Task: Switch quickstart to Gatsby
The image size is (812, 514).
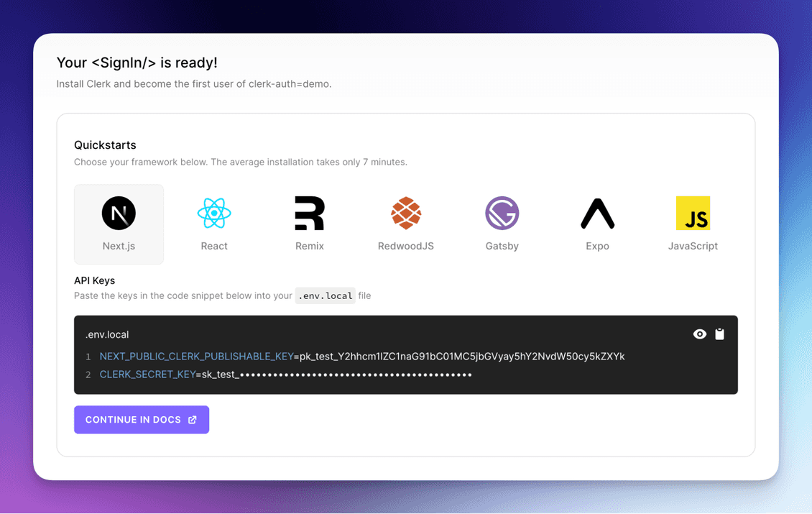Action: click(502, 223)
